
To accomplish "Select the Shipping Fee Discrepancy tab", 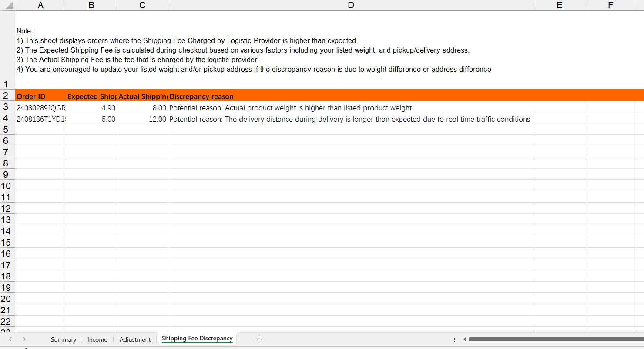I will (197, 339).
